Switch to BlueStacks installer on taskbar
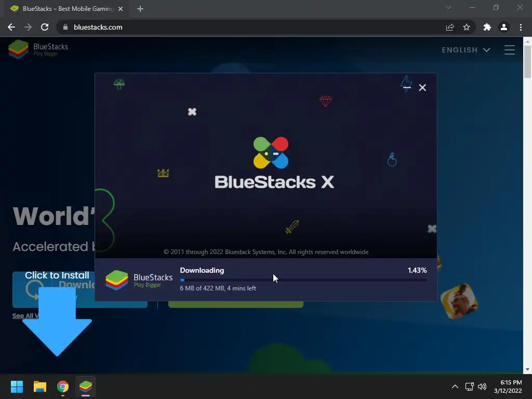Viewport: 532px width, 399px height. coord(86,387)
